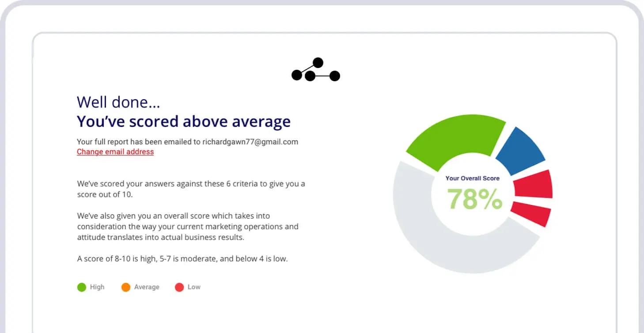Screen dimensions: 644x333
Task: Select the blue donut chart segment
Action: pyautogui.click(x=520, y=151)
